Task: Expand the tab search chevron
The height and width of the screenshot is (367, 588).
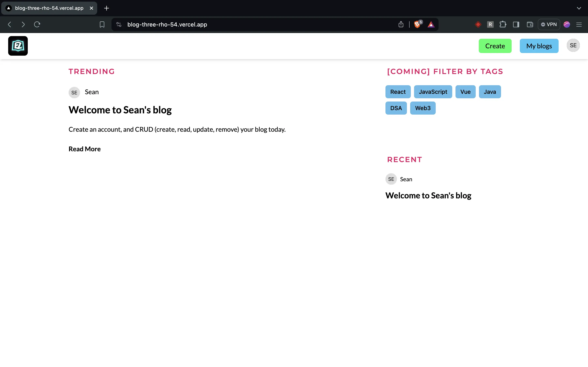Action: (579, 8)
